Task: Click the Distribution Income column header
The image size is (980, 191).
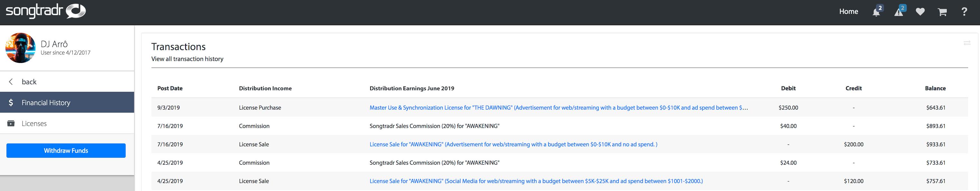Action: pos(265,88)
